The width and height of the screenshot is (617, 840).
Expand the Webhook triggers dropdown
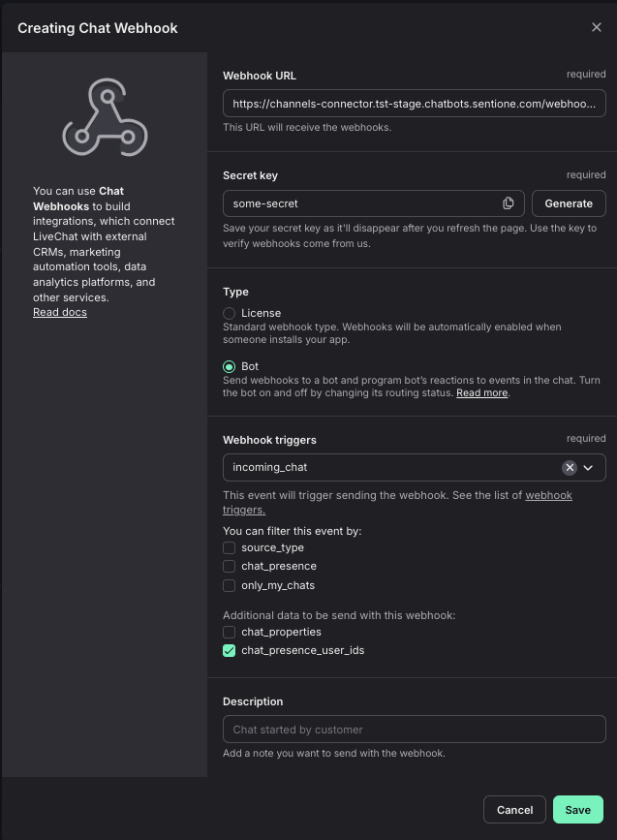click(x=588, y=467)
